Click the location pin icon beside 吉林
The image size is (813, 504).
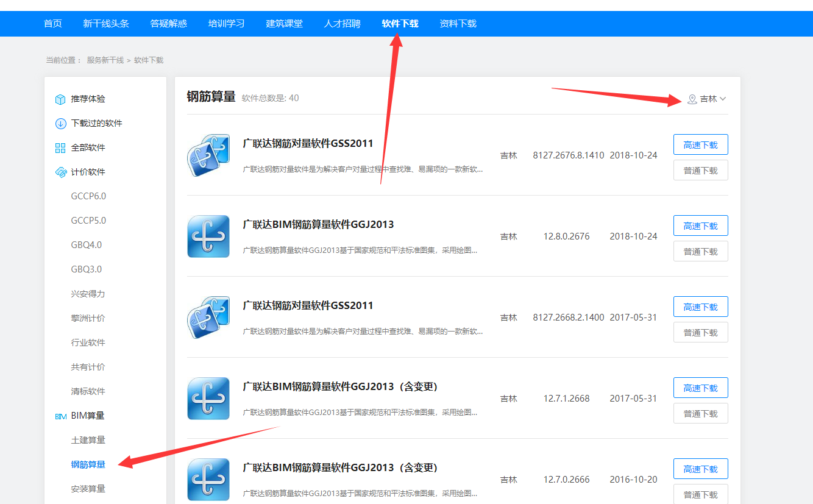[x=692, y=99]
